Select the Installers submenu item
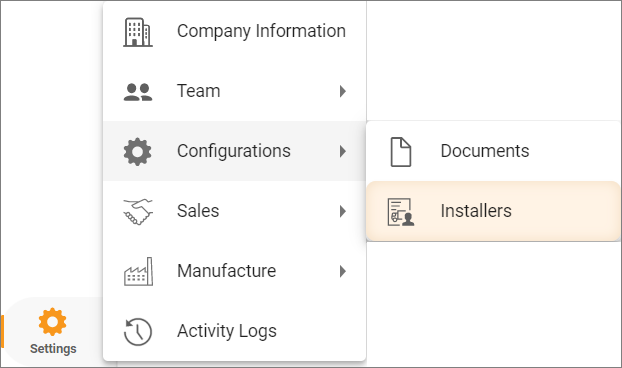This screenshot has width=622, height=368. 493,211
